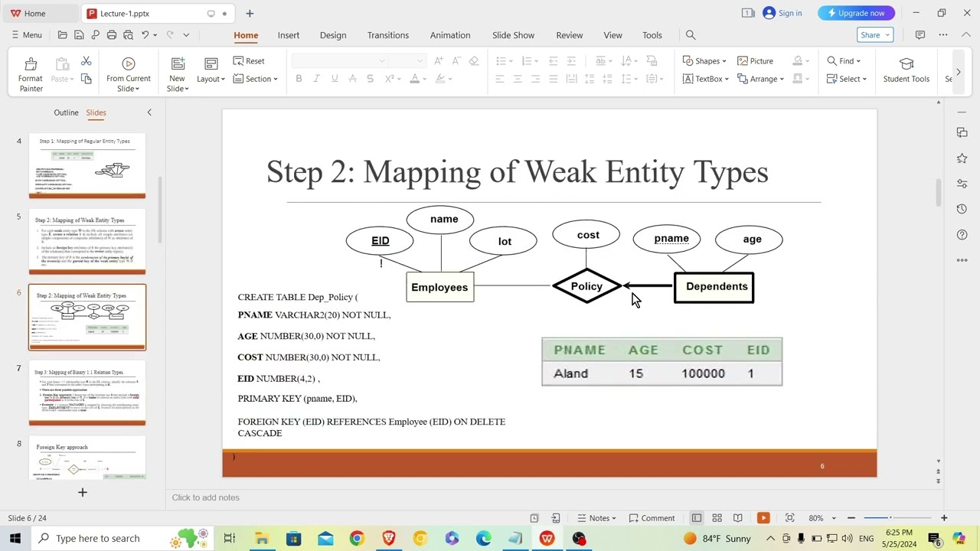980x551 pixels.
Task: Expand the Shapes dropdown
Action: (x=704, y=61)
